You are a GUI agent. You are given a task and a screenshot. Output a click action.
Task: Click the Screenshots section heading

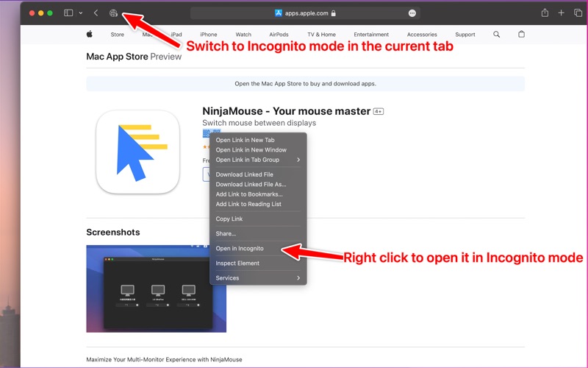(x=113, y=232)
